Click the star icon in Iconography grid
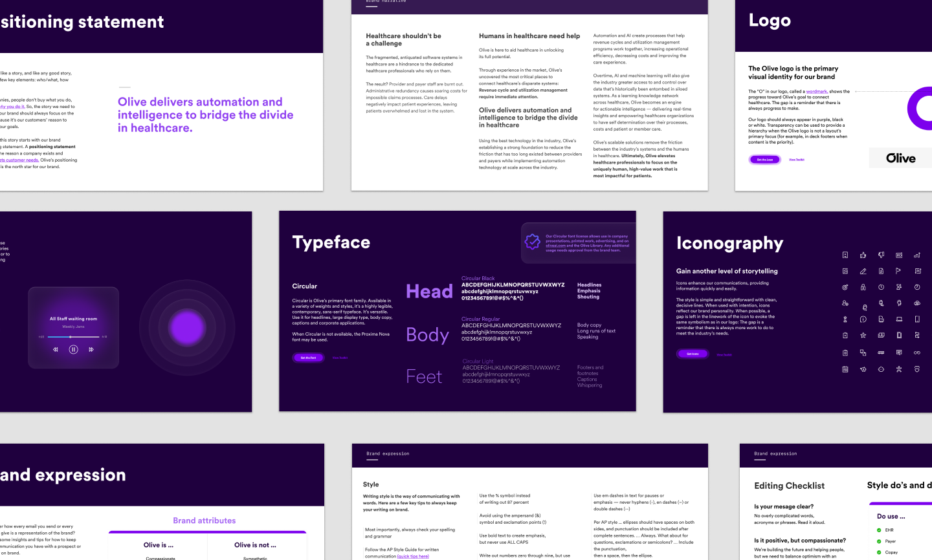The width and height of the screenshot is (932, 560). 863,336
